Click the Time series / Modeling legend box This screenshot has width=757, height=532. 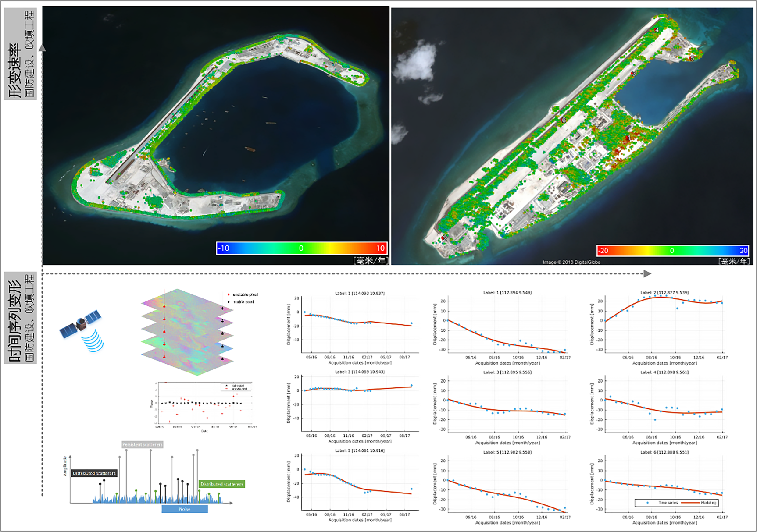(x=676, y=503)
